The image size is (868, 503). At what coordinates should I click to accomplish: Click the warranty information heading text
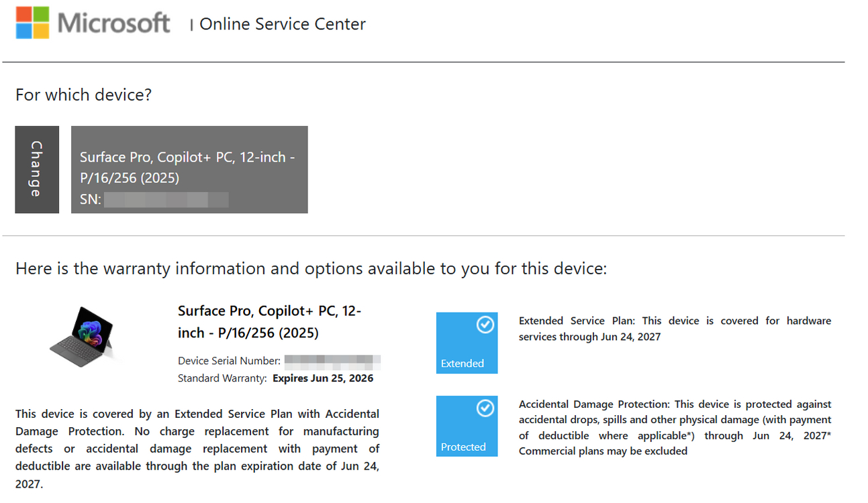pos(311,269)
